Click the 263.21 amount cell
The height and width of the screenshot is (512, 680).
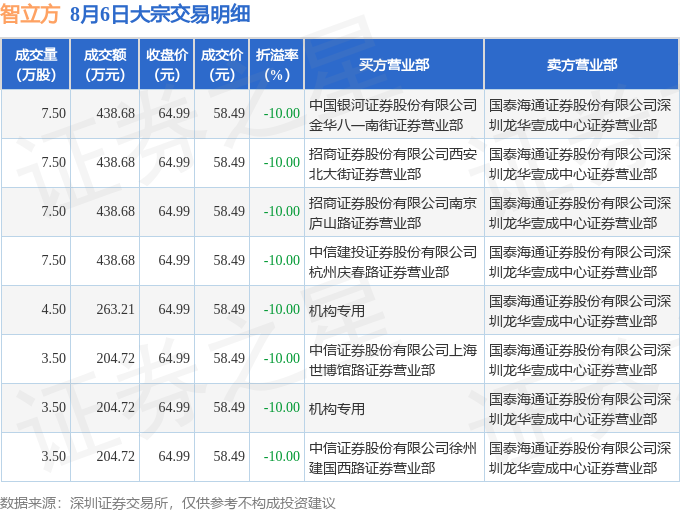(115, 310)
